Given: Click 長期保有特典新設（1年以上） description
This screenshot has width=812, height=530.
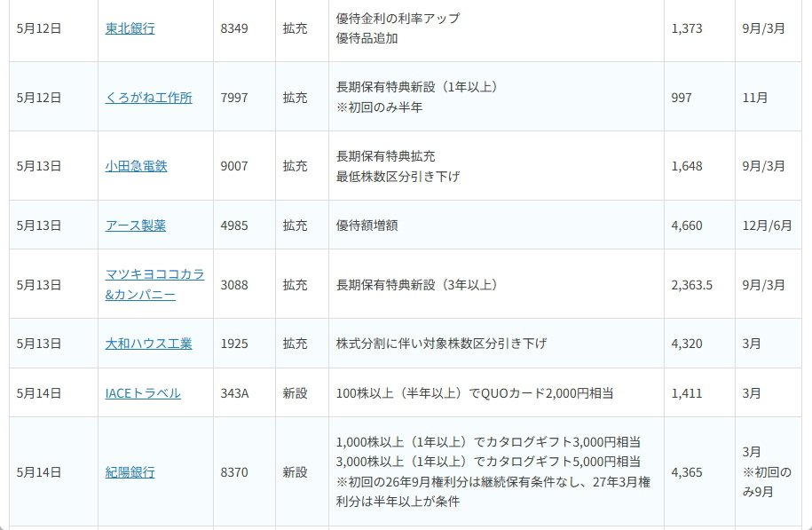Looking at the screenshot, I should (x=416, y=87).
